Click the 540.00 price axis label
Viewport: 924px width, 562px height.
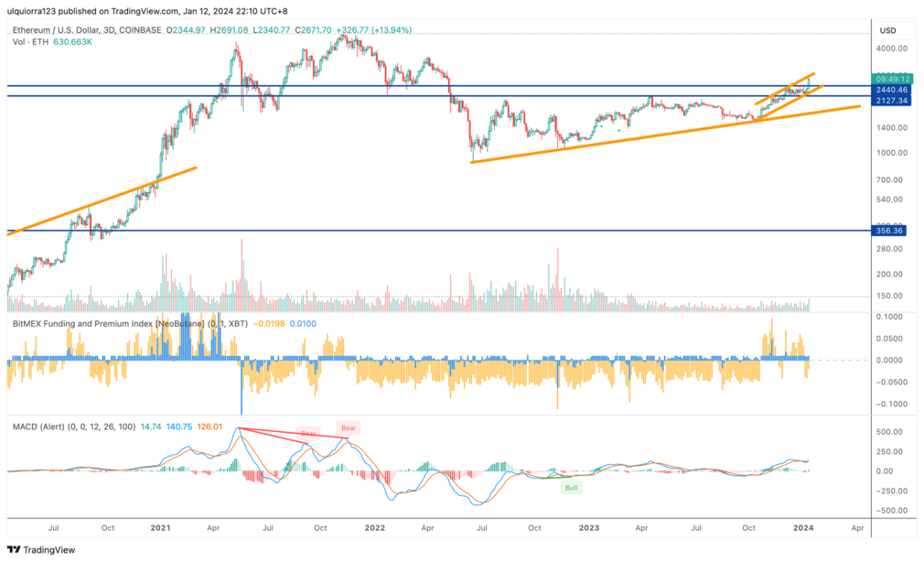point(890,199)
